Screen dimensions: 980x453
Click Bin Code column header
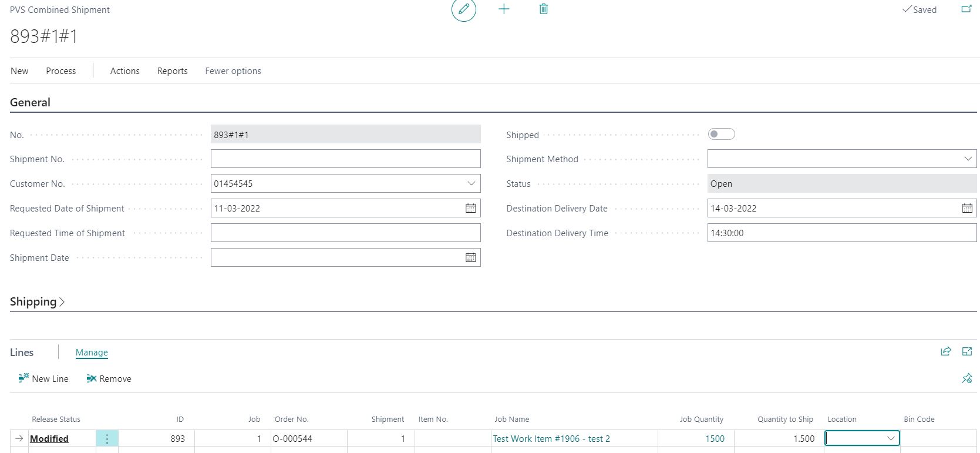(x=919, y=419)
